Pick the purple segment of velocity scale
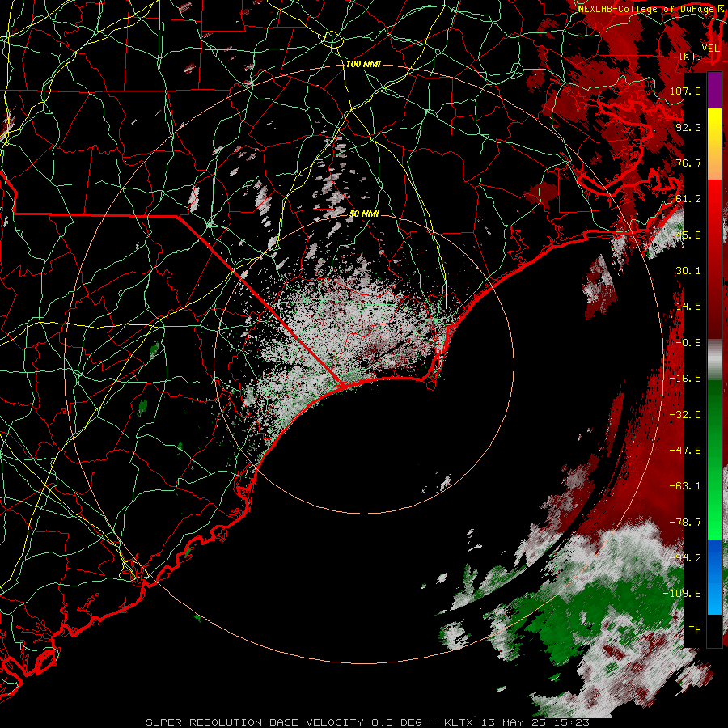Viewport: 728px width, 728px height. [x=714, y=90]
